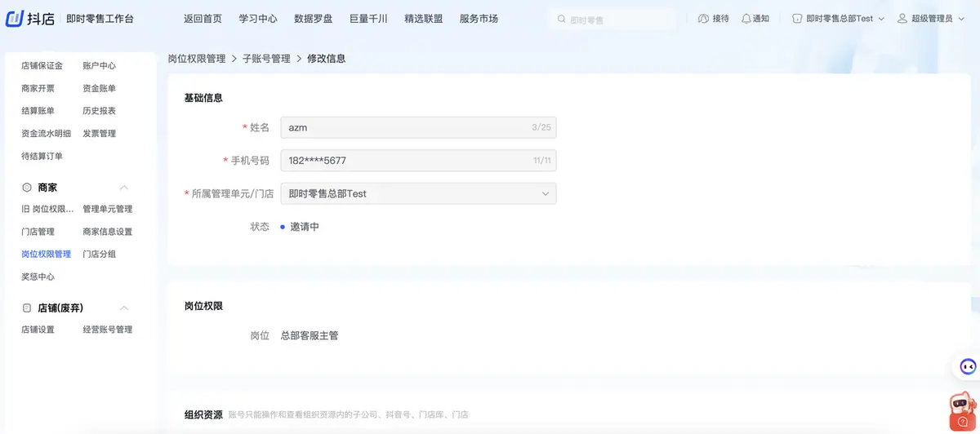This screenshot has height=434, width=980.
Task: Click the 姓名 field containing azm
Action: pyautogui.click(x=418, y=127)
